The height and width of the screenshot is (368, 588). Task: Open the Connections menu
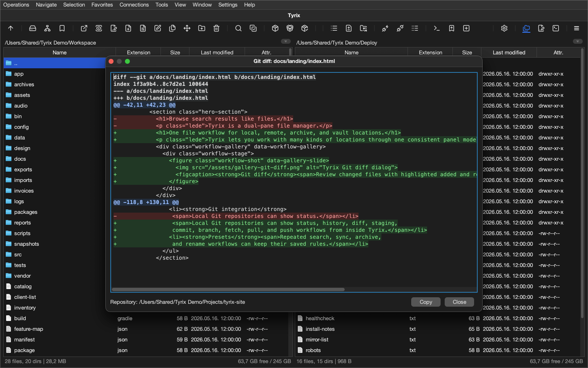click(134, 5)
